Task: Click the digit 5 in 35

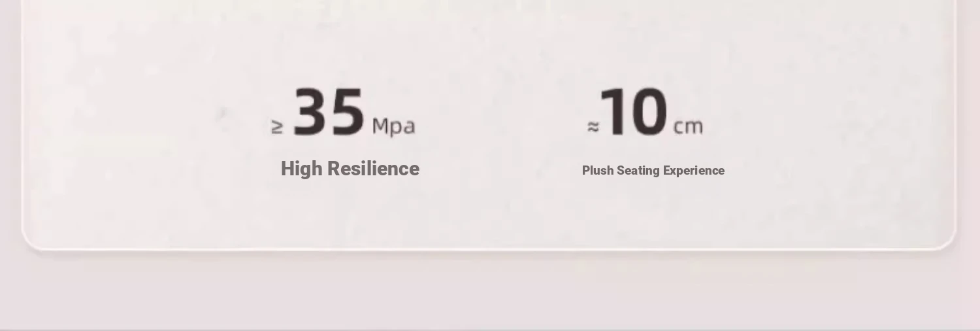Action: coord(347,113)
